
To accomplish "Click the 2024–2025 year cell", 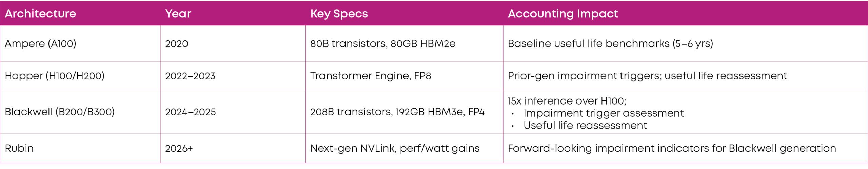I will [191, 112].
